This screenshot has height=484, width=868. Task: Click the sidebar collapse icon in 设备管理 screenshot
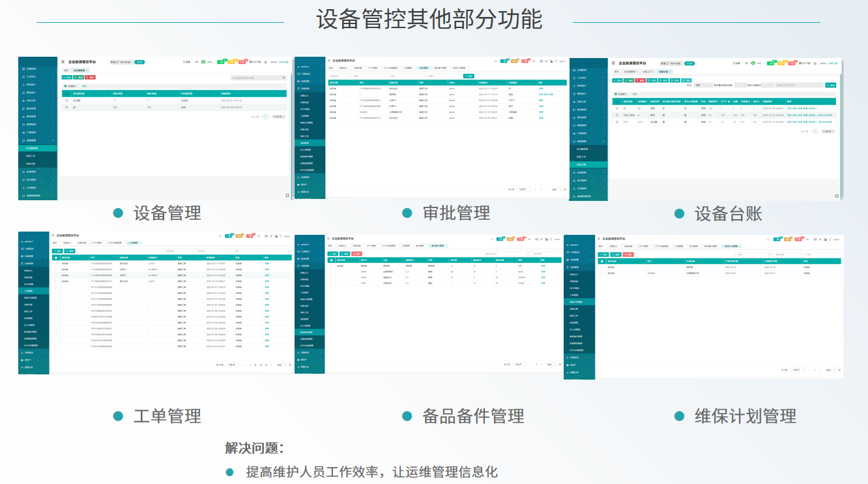[x=63, y=62]
